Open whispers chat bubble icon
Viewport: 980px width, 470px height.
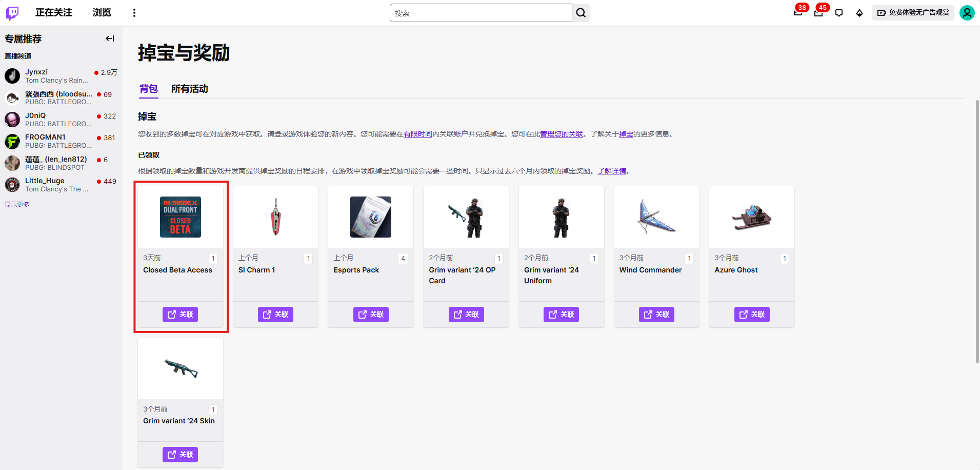[839, 13]
